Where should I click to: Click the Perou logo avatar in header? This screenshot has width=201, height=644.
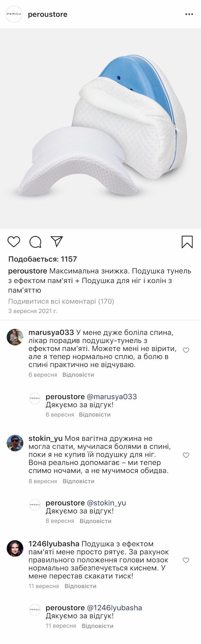click(14, 14)
